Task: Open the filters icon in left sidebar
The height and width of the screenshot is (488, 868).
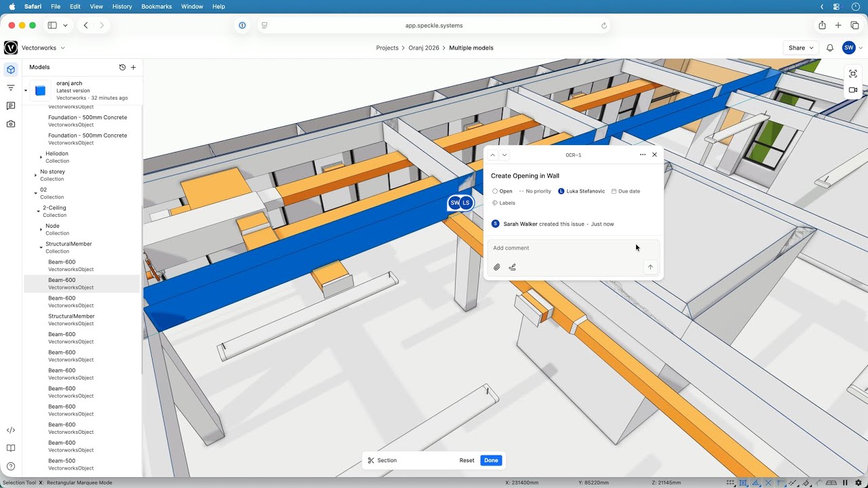Action: click(x=11, y=88)
